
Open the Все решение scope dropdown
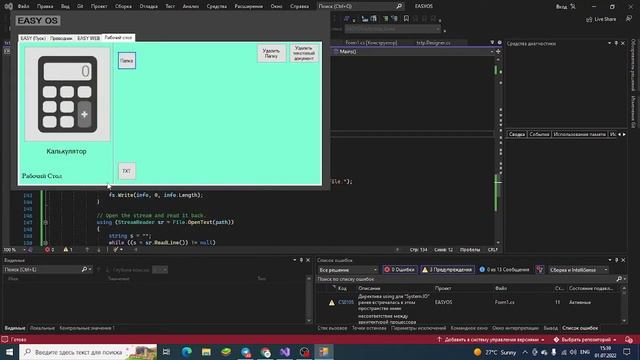click(x=348, y=270)
